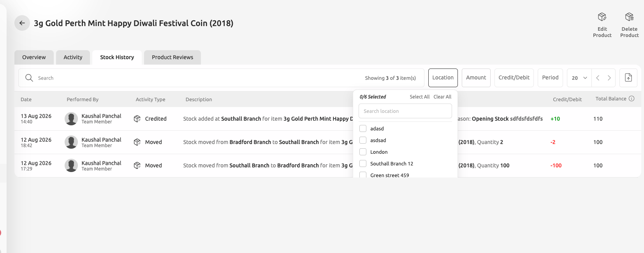Switch to the Overview tab
The image size is (644, 253).
[x=34, y=57]
